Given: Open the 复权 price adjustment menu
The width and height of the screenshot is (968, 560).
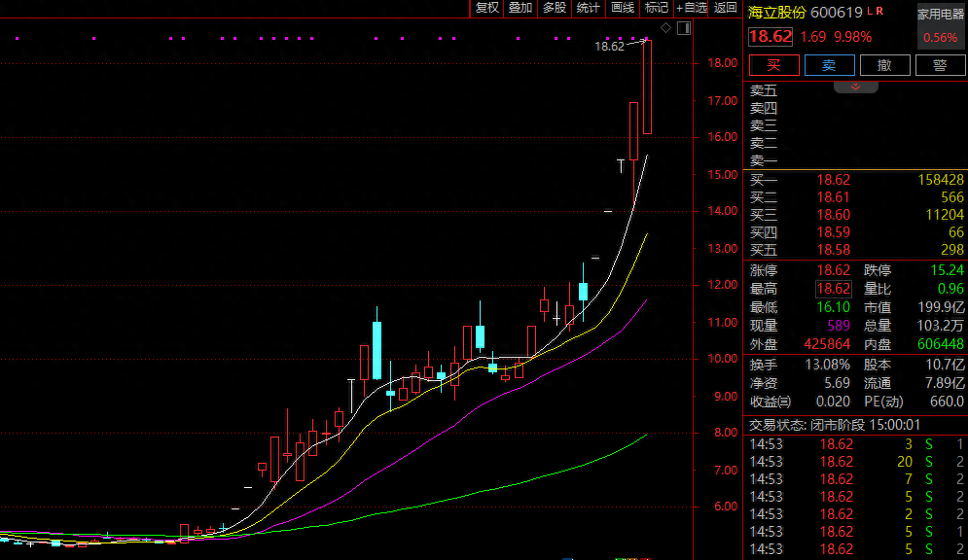Looking at the screenshot, I should point(487,8).
